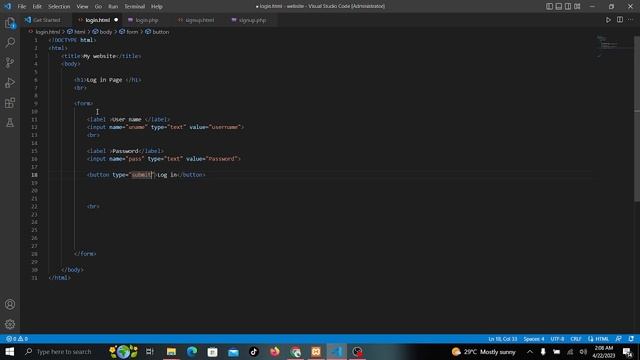
Task: Change the Spaces: 4 indentation setting
Action: click(534, 339)
